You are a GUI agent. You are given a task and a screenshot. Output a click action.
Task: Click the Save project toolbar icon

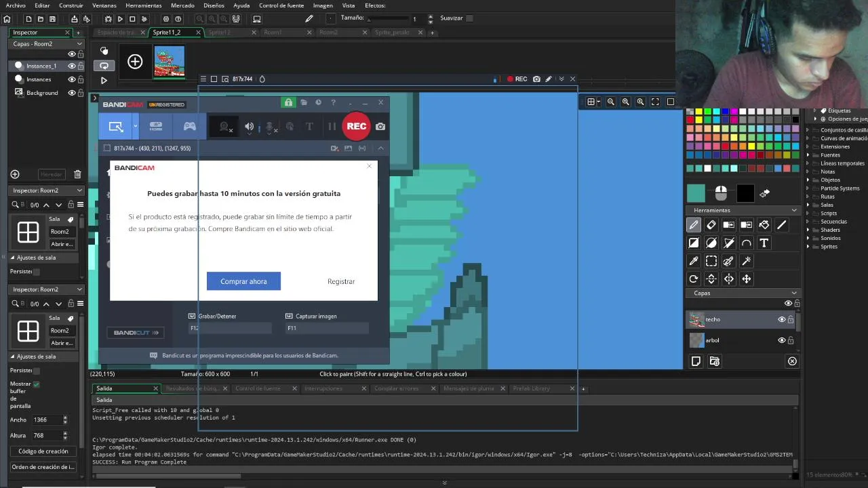(x=52, y=19)
